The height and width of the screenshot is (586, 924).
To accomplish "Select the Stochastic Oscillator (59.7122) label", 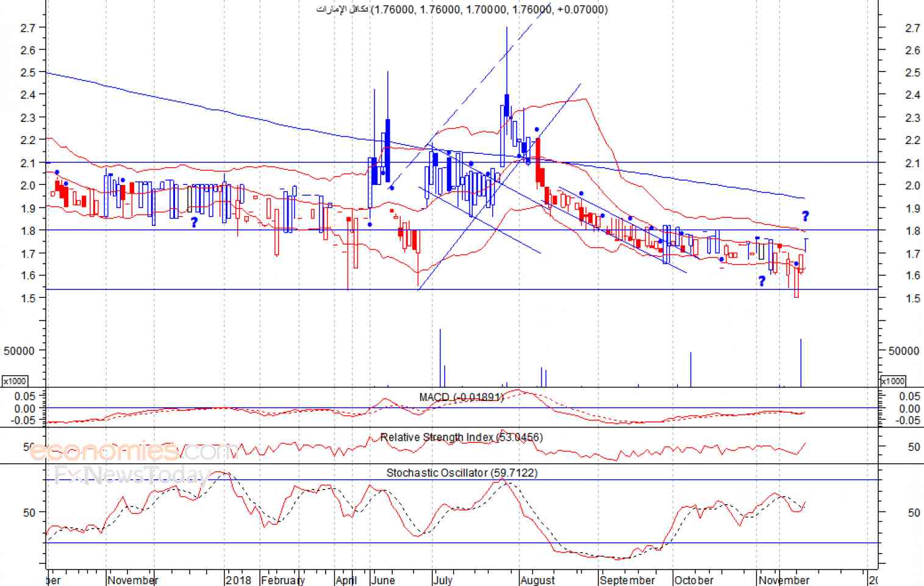I will (462, 472).
